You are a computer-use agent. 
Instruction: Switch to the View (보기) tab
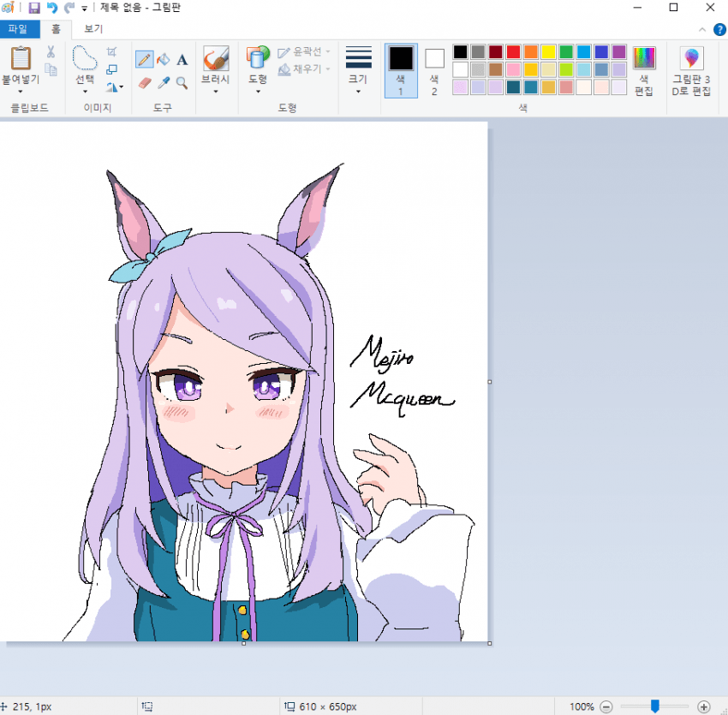tap(93, 29)
